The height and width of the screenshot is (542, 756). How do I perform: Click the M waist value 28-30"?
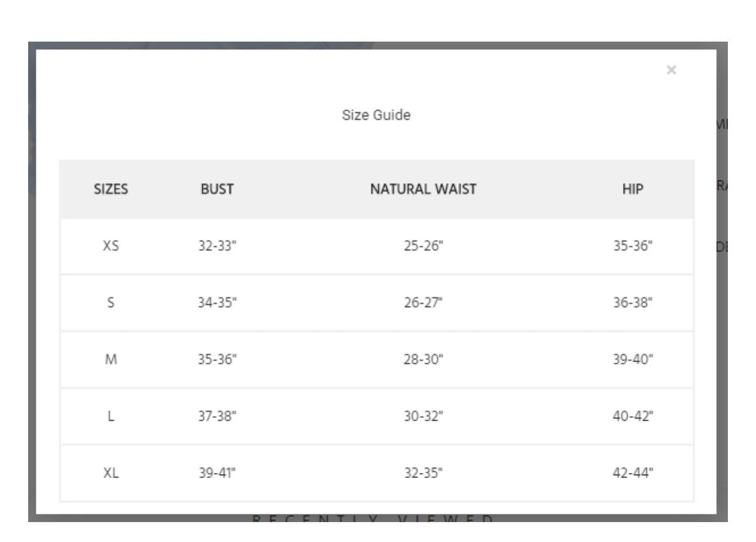tap(423, 359)
